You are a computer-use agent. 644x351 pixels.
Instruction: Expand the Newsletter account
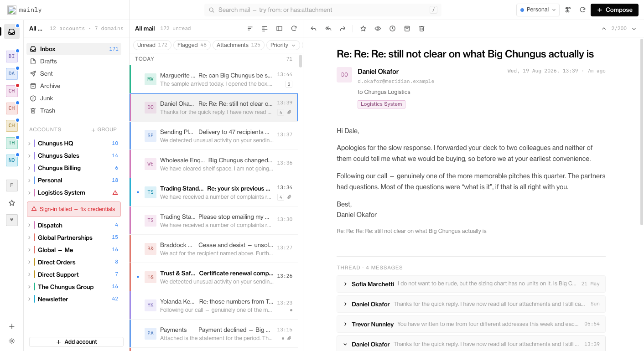(x=30, y=299)
